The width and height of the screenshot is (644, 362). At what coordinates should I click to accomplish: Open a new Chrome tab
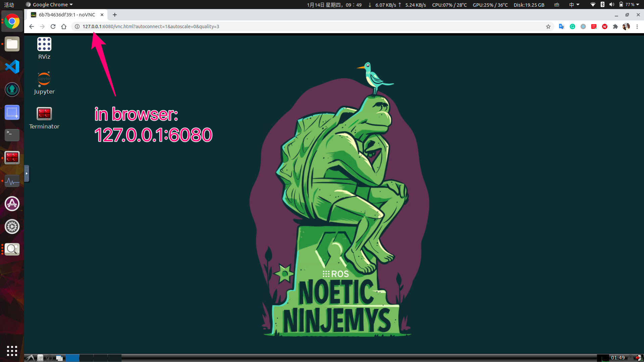click(x=115, y=15)
